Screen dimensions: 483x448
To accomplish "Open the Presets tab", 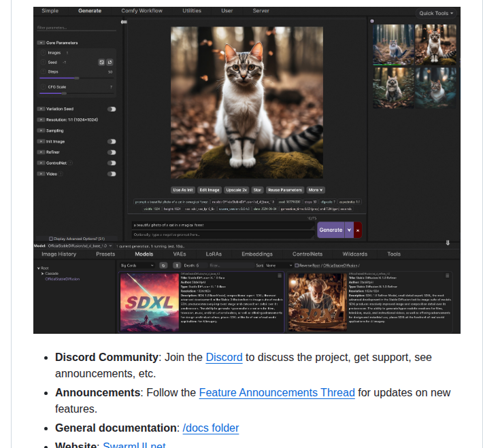I will point(105,254).
